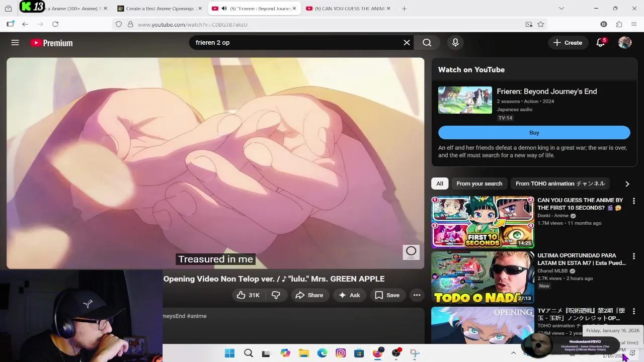Image resolution: width=644 pixels, height=362 pixels.
Task: Dislike the video
Action: (x=276, y=295)
